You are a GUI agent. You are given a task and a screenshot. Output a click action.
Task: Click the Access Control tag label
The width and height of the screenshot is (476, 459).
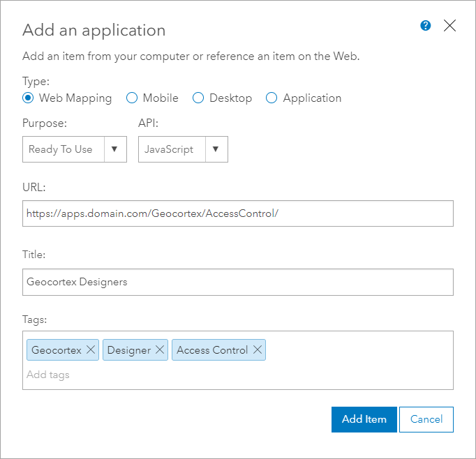tap(212, 350)
